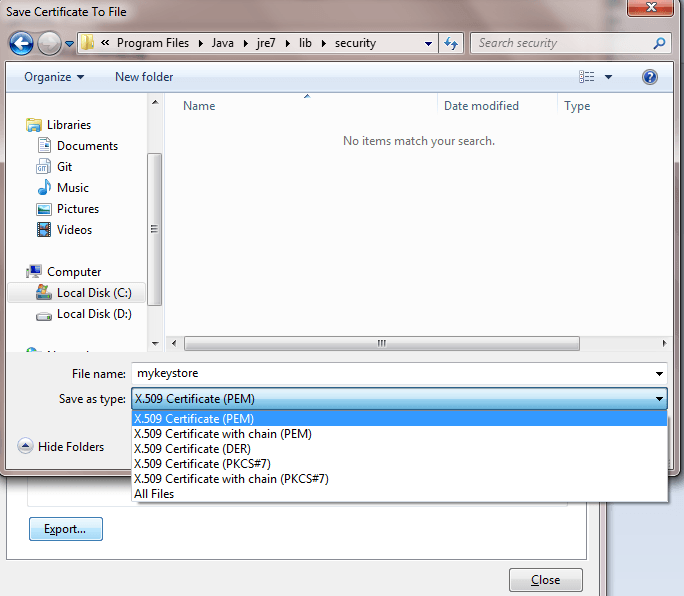Click the Local Disk (C:) drive icon
This screenshot has height=596, width=684.
(x=44, y=292)
